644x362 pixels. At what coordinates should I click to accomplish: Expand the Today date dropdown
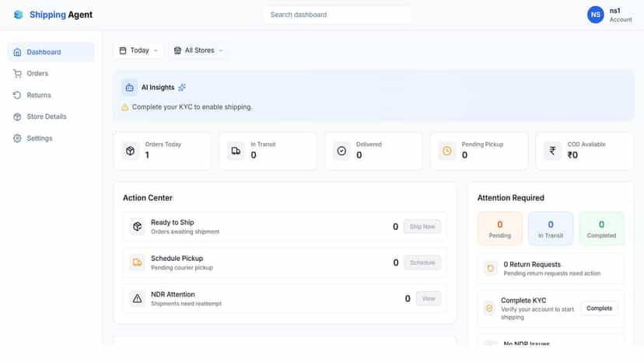click(138, 50)
